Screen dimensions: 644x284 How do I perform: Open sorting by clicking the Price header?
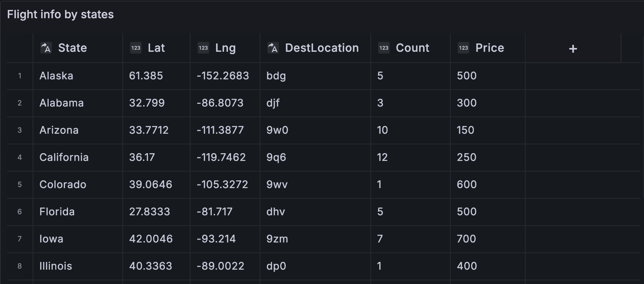tap(489, 48)
